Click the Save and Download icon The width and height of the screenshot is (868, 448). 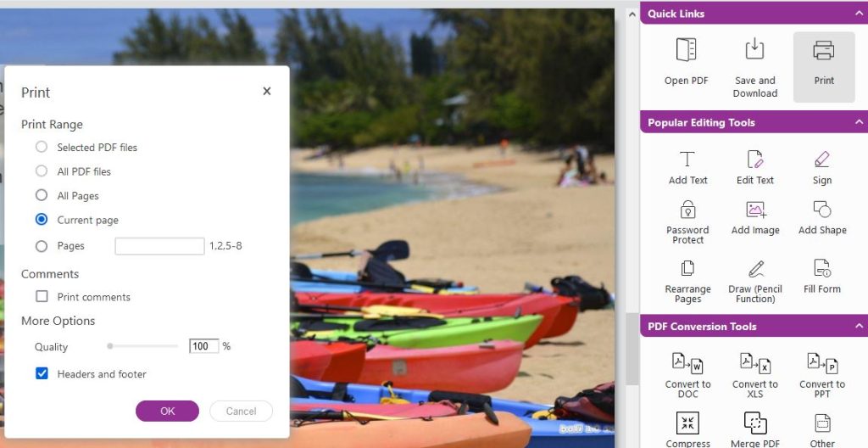[x=754, y=49]
